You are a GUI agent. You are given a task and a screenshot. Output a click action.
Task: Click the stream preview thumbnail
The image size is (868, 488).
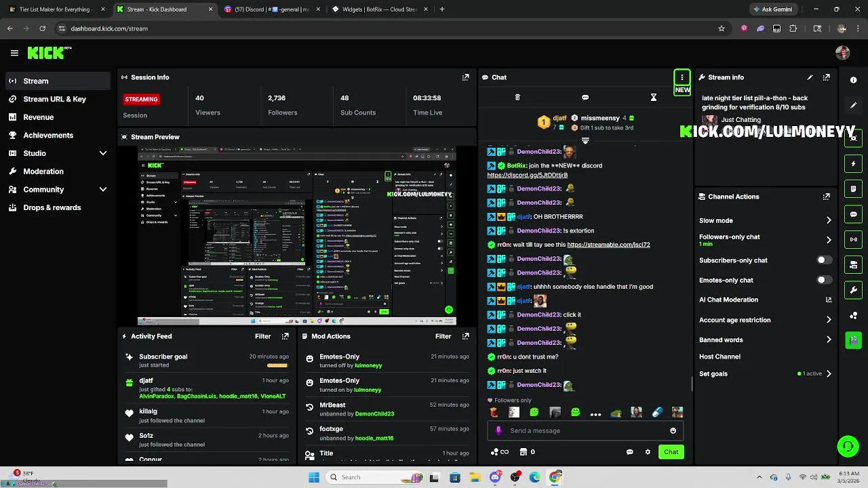(296, 236)
